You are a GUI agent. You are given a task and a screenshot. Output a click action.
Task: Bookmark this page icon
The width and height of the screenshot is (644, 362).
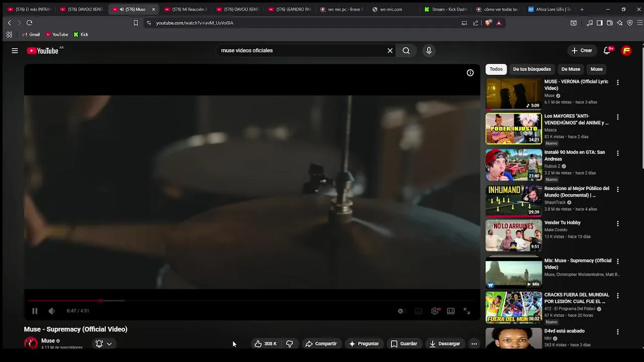click(135, 23)
